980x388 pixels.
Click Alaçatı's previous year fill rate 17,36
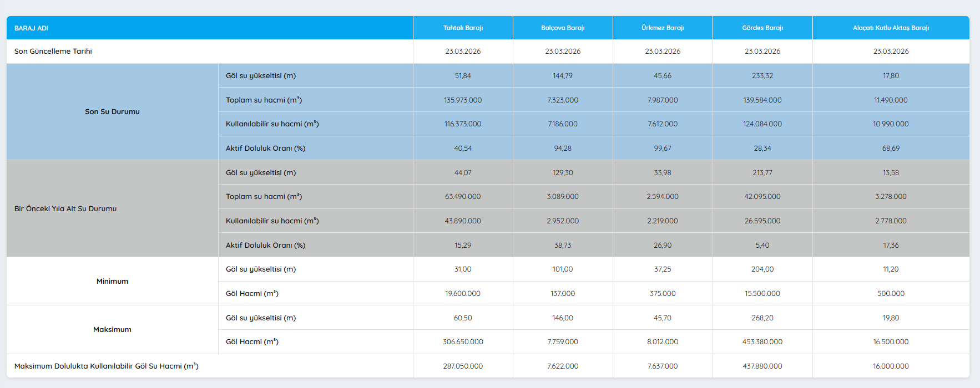(x=891, y=245)
